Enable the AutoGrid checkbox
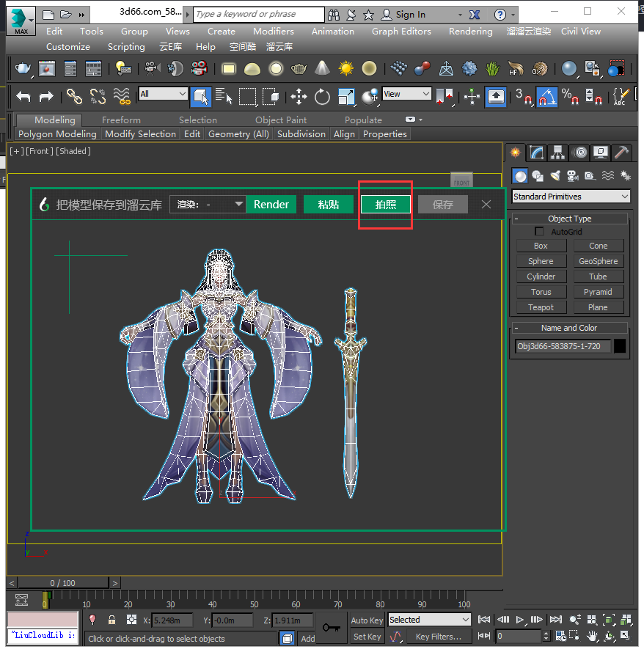The width and height of the screenshot is (644, 652). (539, 231)
